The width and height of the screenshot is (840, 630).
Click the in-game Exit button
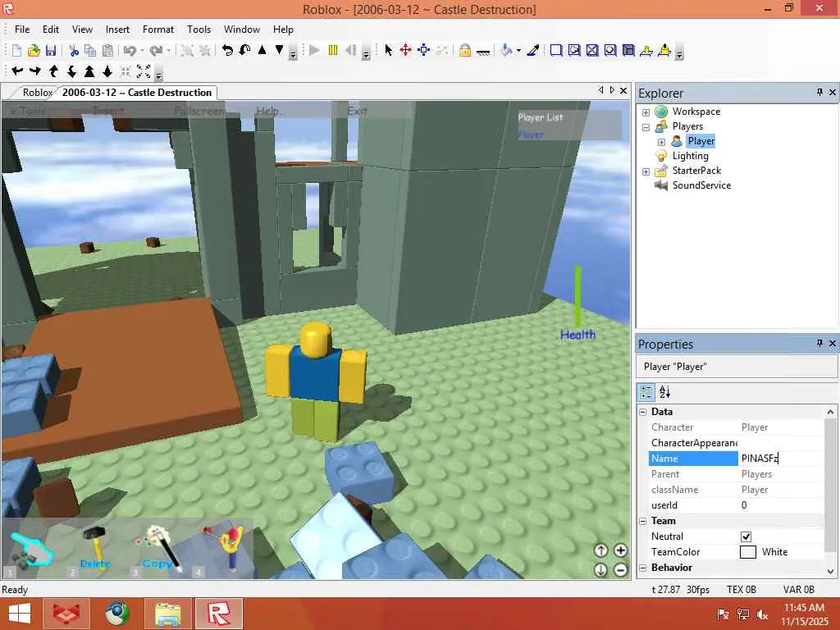click(x=358, y=111)
